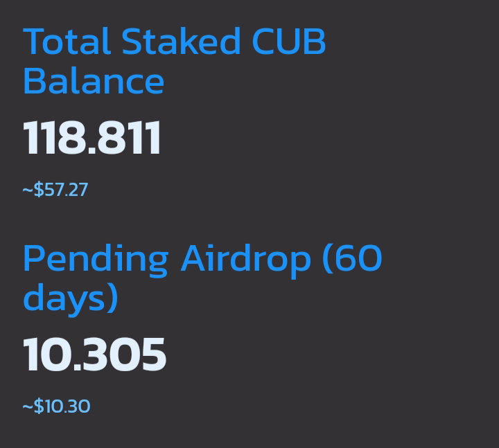Click the word "Staked" in the heading
The image size is (499, 448).
[180, 41]
